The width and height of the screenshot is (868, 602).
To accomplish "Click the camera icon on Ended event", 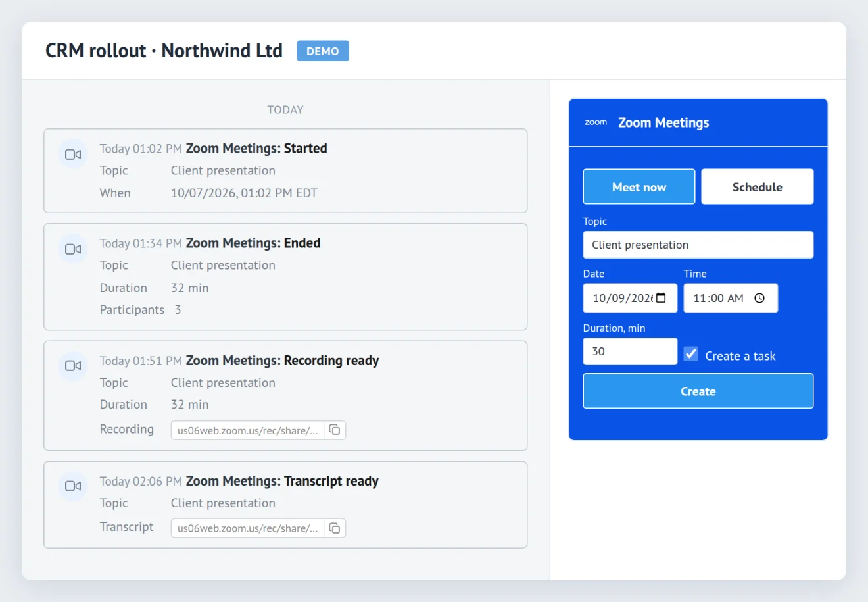I will point(73,249).
